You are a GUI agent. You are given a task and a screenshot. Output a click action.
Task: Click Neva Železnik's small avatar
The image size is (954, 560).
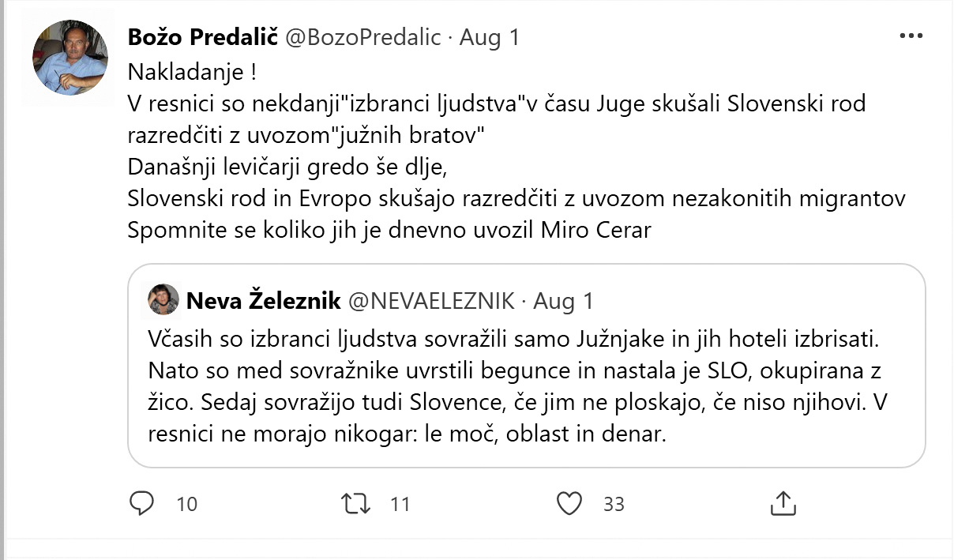click(164, 300)
